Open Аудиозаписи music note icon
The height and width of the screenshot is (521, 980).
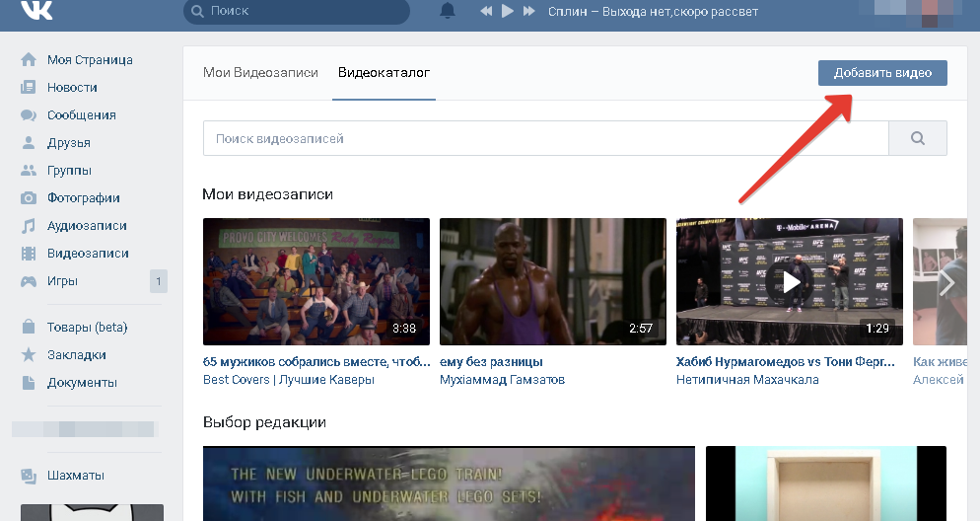(29, 226)
